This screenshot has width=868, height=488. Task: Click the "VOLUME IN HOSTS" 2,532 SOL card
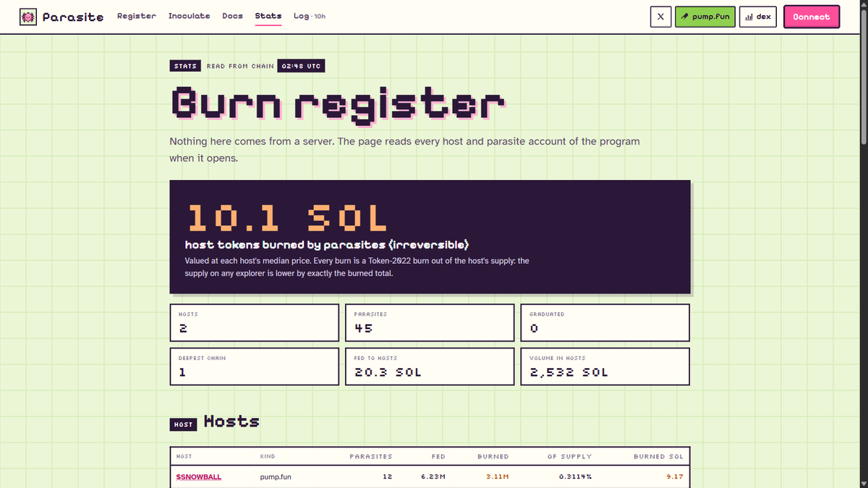pos(605,367)
